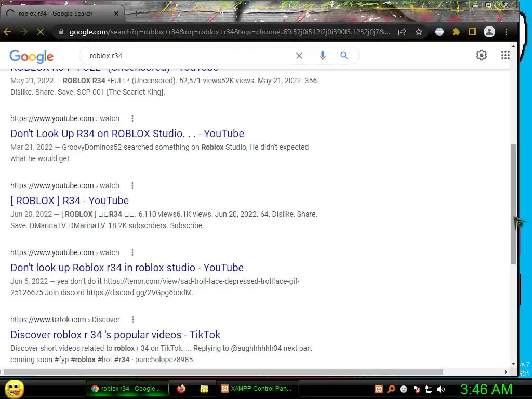The height and width of the screenshot is (399, 532).
Task: Click the vertical scrollbar thumb
Action: point(514,204)
